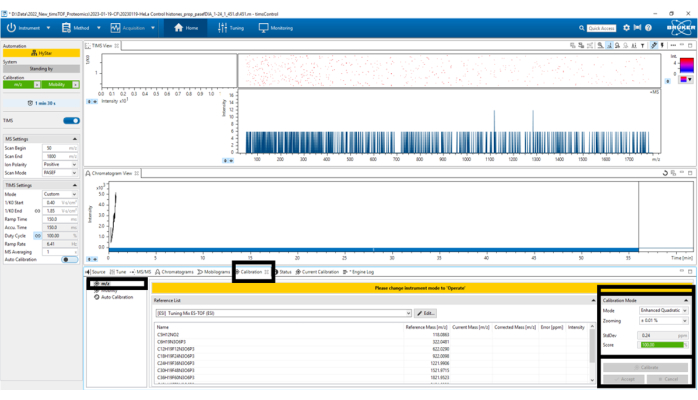Viewport: 698px width, 400px height.
Task: Click the Quick Access search field
Action: 601,28
